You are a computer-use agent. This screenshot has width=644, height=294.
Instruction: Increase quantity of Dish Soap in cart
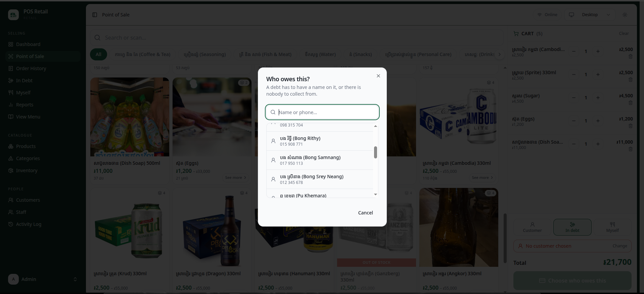click(x=598, y=144)
